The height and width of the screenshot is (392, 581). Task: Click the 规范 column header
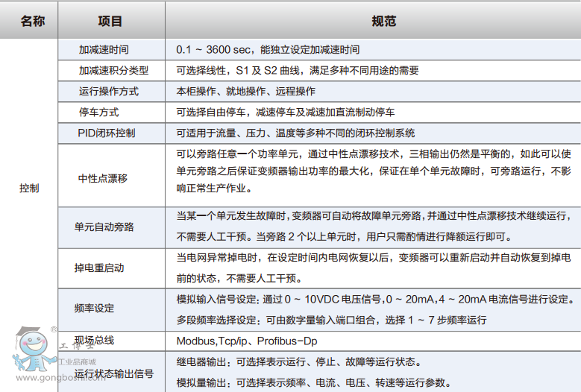pos(373,21)
